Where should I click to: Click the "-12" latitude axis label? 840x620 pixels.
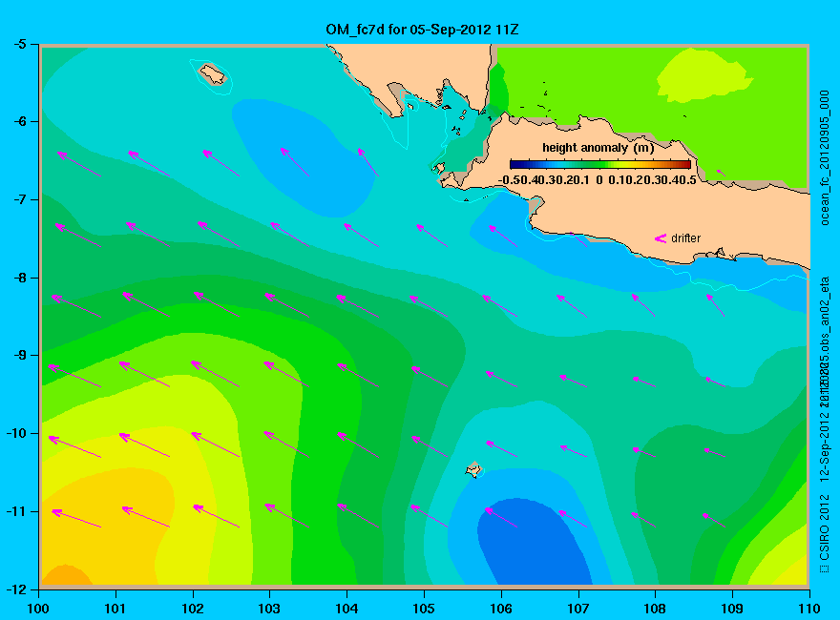point(16,589)
